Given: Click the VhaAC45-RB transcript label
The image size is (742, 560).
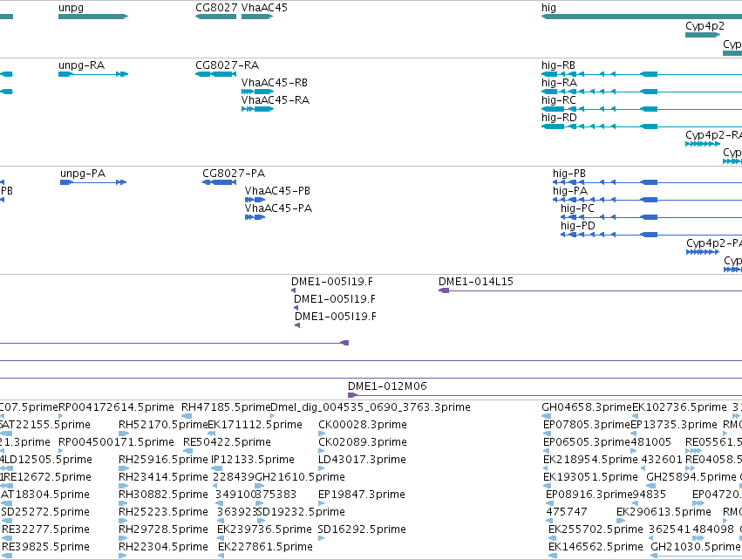Looking at the screenshot, I should [x=275, y=83].
